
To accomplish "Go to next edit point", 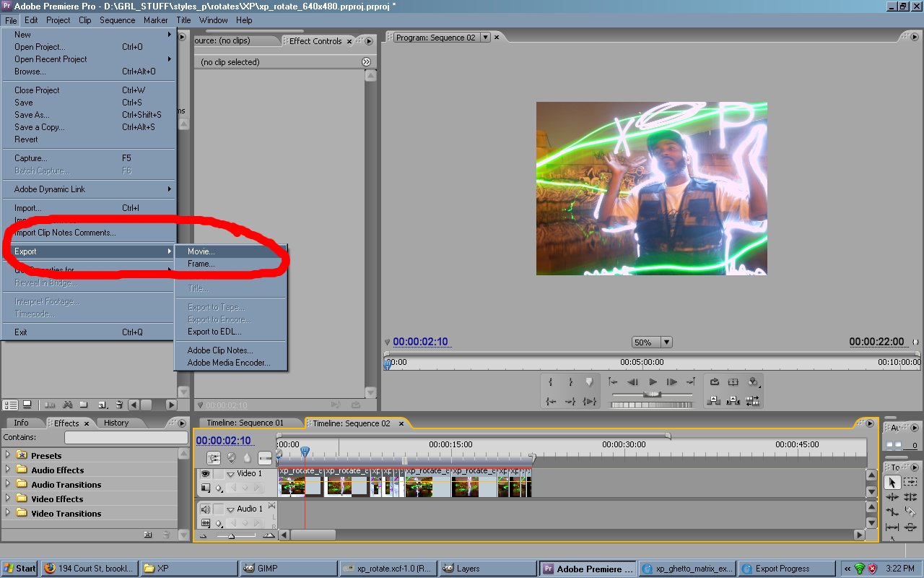I will tap(691, 381).
